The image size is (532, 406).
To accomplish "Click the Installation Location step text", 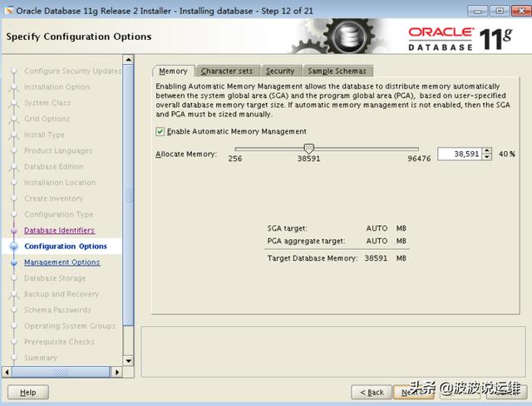I will coord(60,183).
